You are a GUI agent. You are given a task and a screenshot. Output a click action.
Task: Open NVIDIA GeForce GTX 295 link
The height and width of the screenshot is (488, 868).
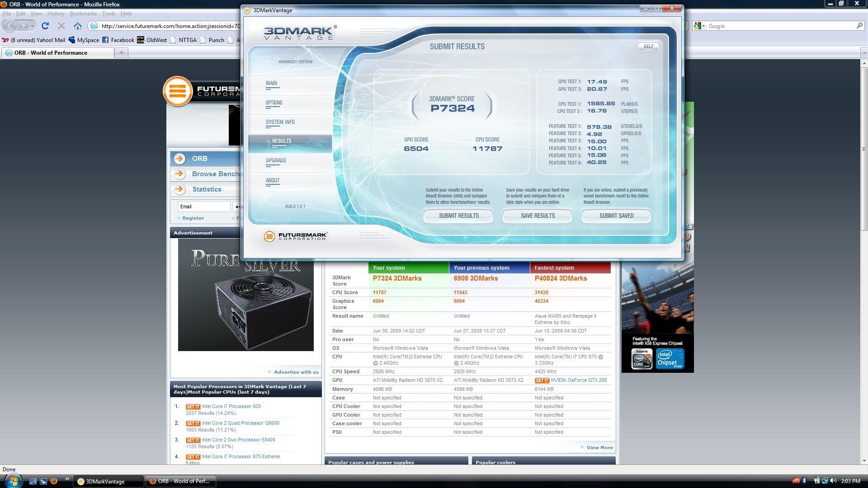tap(579, 380)
